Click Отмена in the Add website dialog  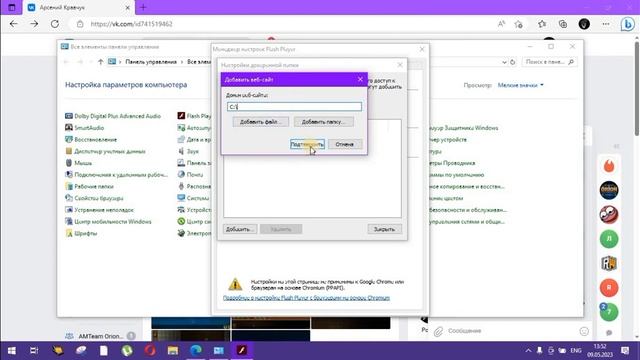coord(344,144)
